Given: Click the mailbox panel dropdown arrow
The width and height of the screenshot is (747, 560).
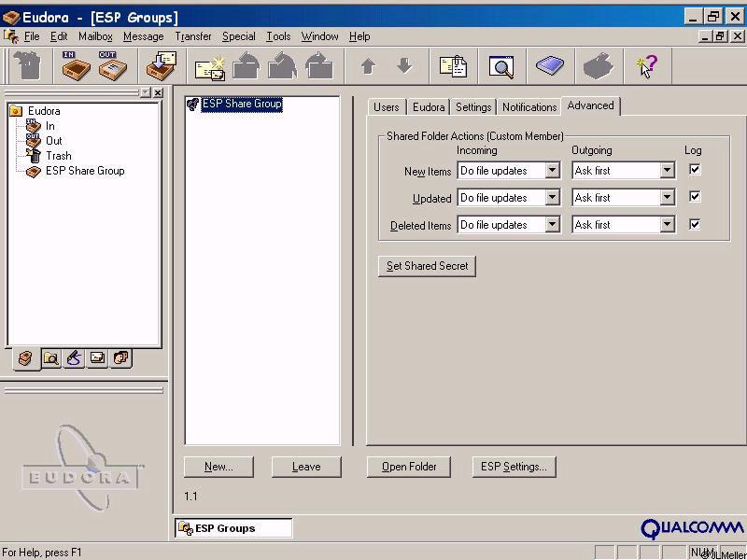Looking at the screenshot, I should click(x=146, y=92).
